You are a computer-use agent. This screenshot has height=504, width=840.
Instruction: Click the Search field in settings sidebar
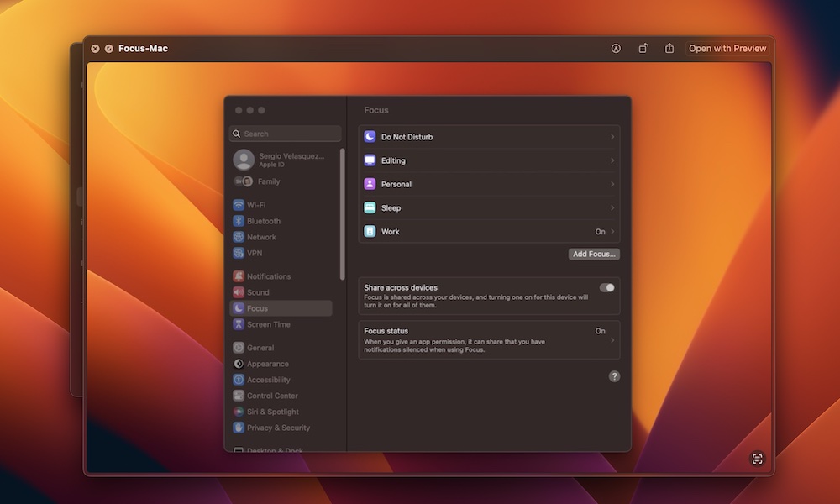[285, 134]
